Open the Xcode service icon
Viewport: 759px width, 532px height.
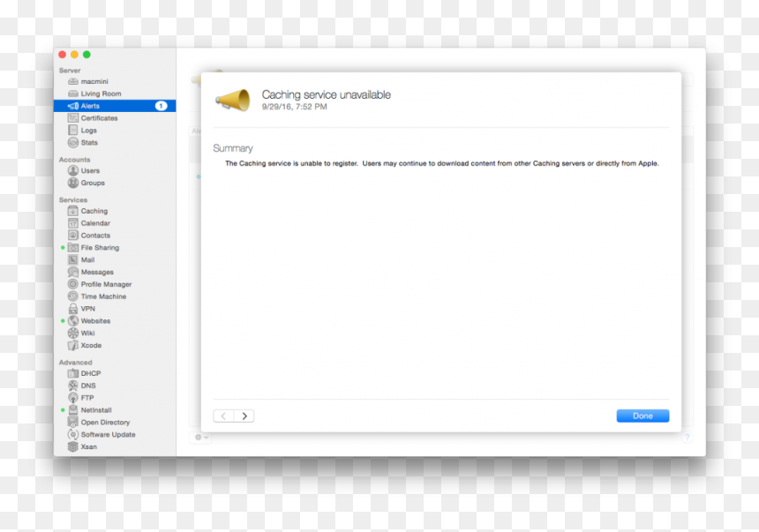[73, 345]
